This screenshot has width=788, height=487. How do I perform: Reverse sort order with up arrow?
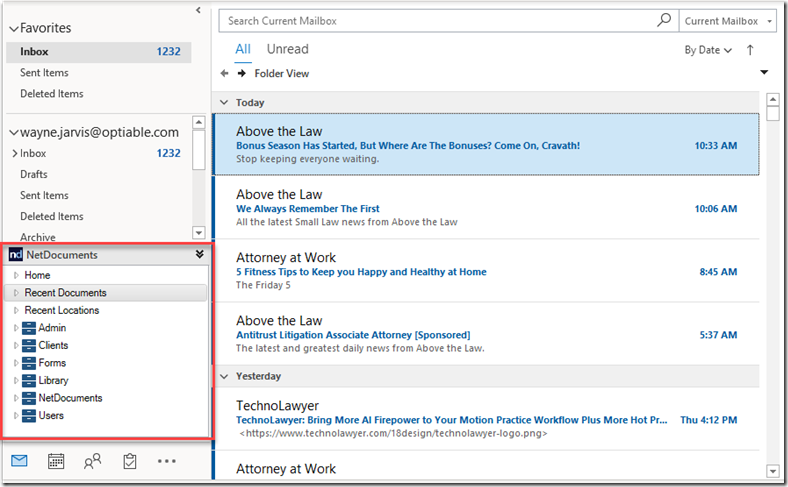click(x=750, y=50)
